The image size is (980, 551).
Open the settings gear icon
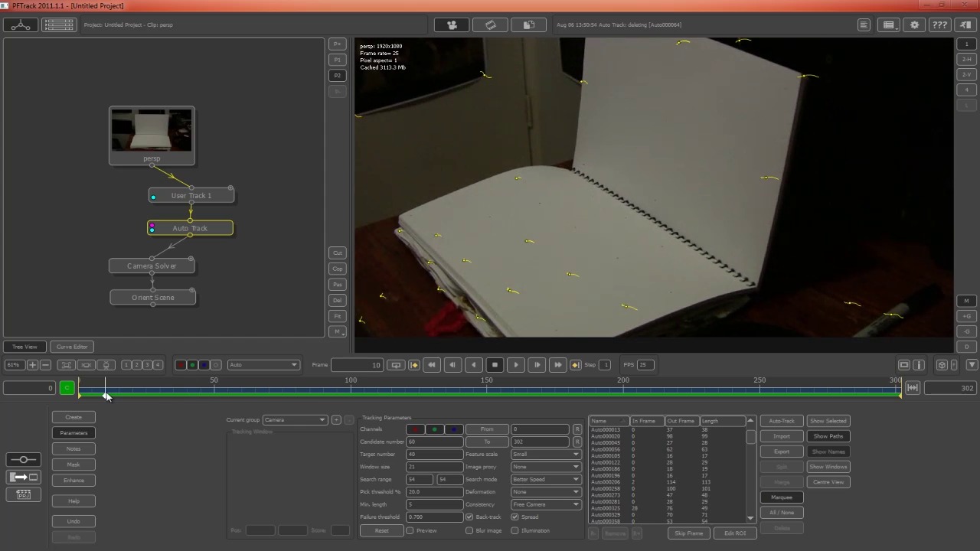click(x=914, y=24)
